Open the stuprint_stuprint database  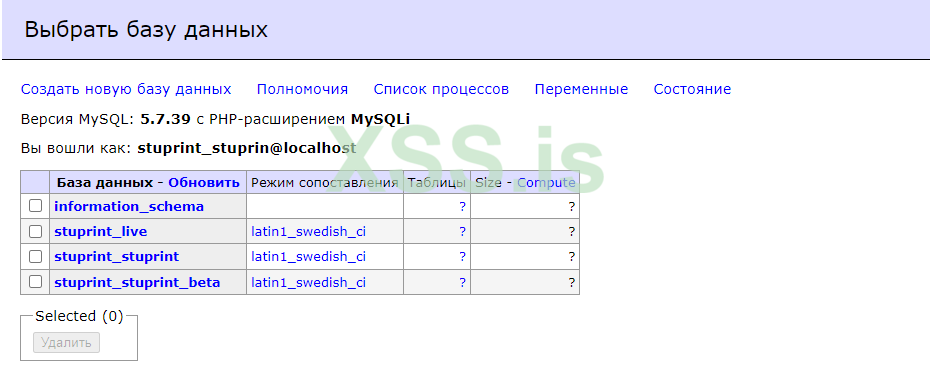[x=116, y=257]
